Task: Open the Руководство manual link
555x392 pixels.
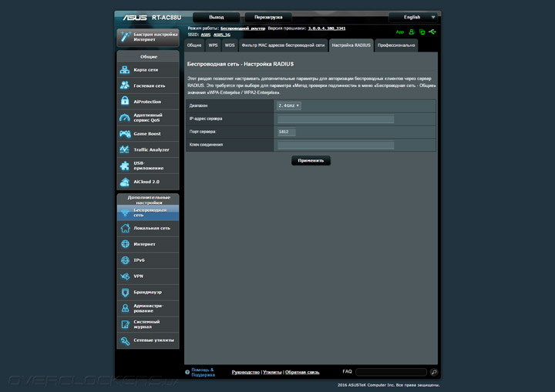Action: pos(246,372)
